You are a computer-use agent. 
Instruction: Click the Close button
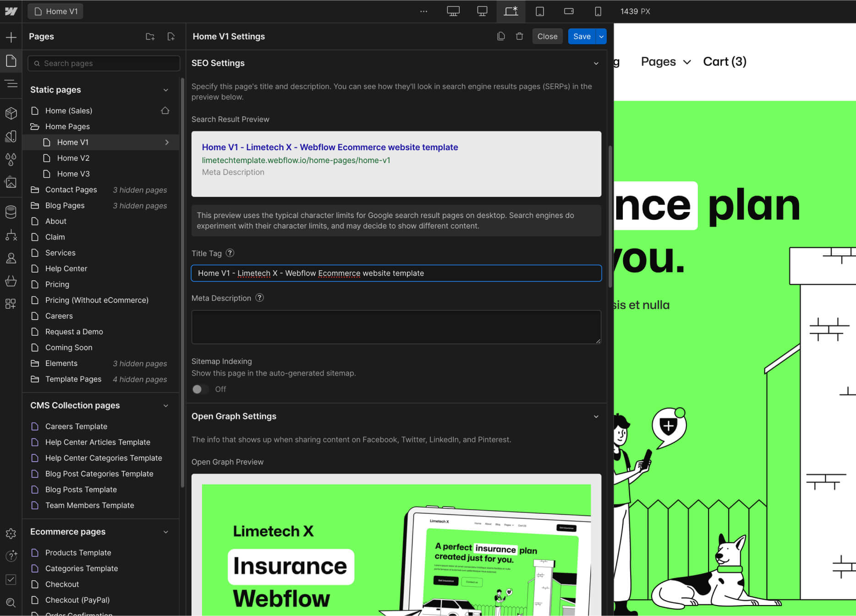click(547, 36)
